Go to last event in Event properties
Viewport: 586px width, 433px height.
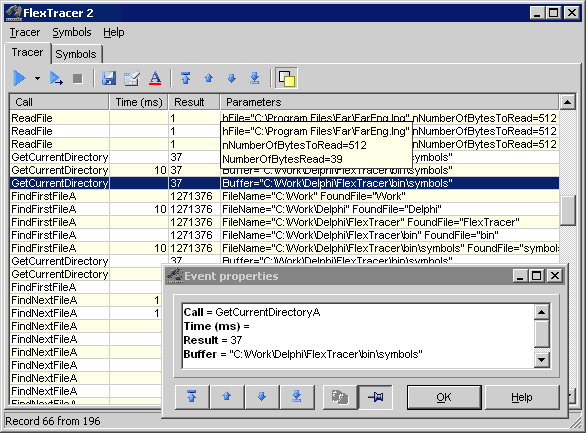(297, 397)
